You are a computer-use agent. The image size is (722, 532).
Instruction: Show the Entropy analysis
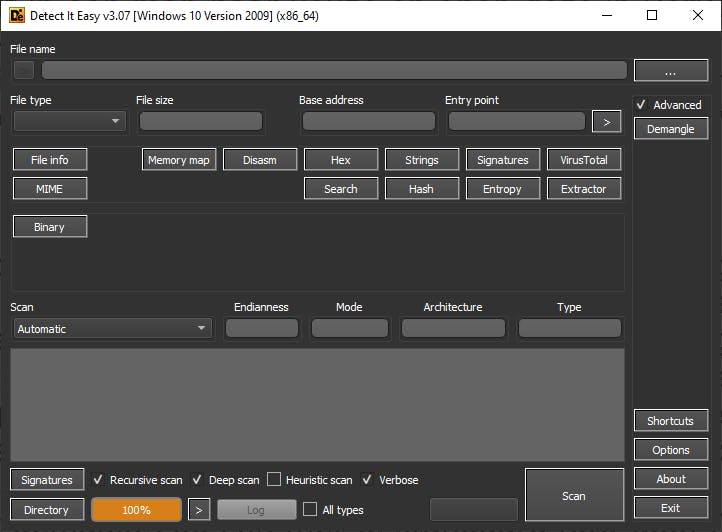[502, 189]
